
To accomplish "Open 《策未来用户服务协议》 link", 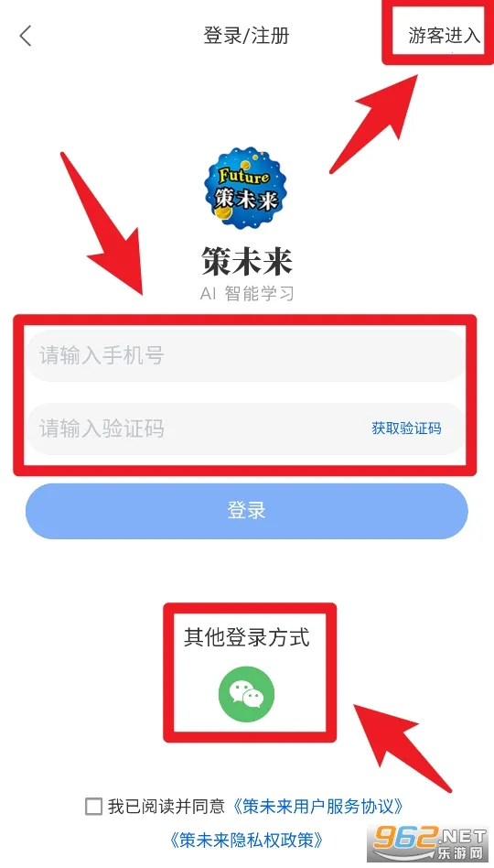I will click(x=317, y=806).
